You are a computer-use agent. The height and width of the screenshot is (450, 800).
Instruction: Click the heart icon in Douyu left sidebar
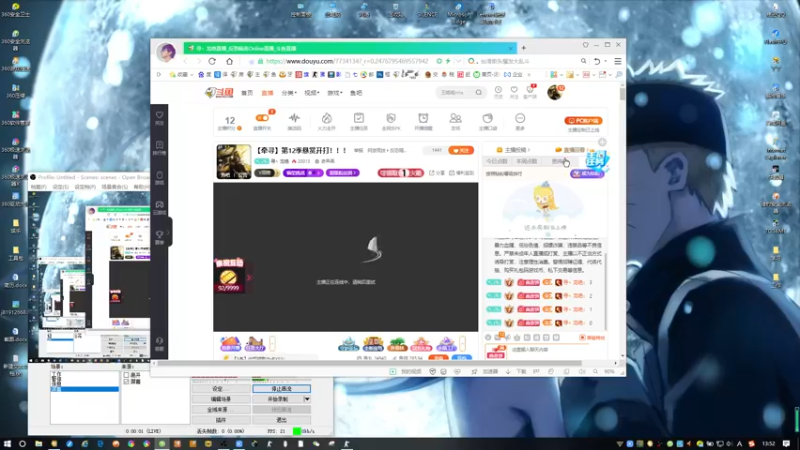point(160,116)
